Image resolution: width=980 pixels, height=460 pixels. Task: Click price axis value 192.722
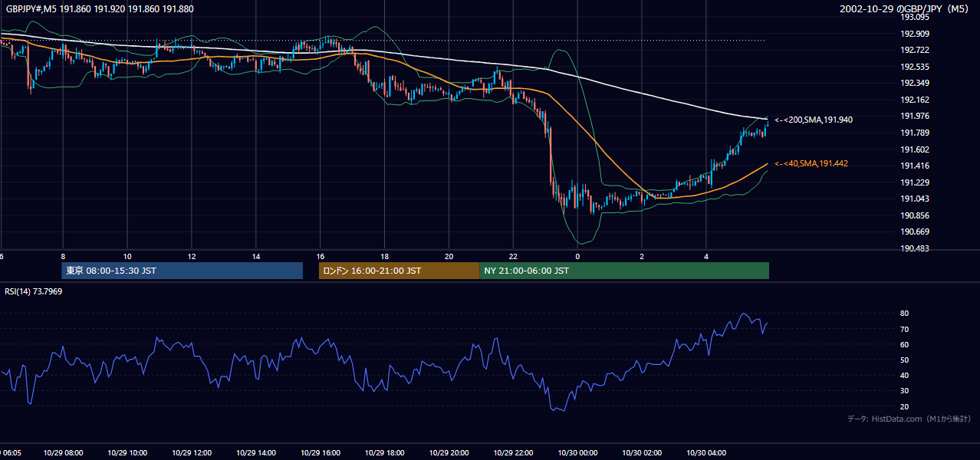[914, 50]
